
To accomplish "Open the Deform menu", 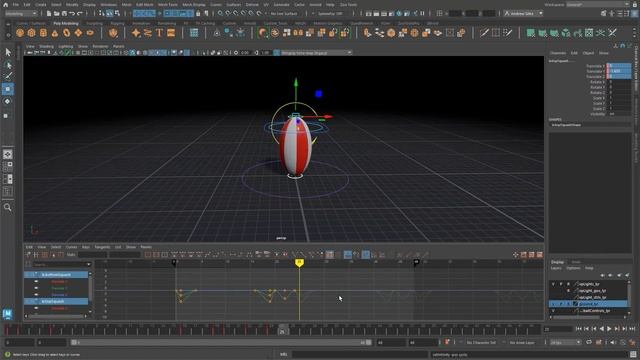I will 252,4.
